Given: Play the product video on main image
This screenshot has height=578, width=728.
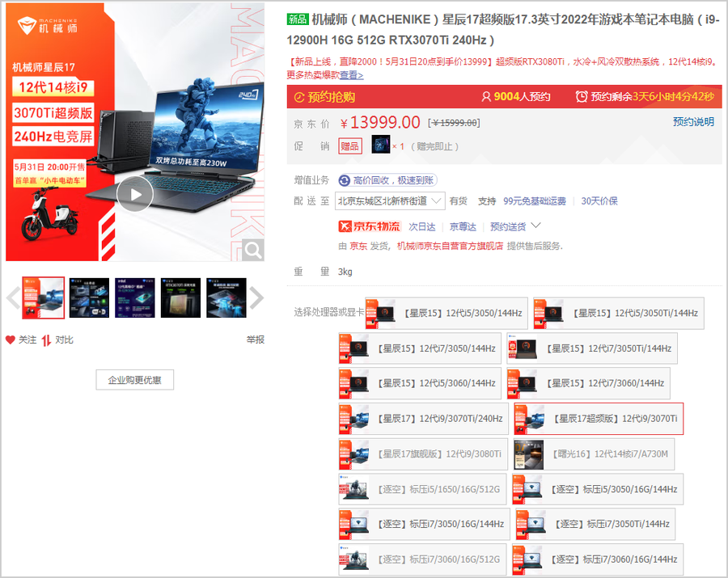Looking at the screenshot, I should click(134, 194).
